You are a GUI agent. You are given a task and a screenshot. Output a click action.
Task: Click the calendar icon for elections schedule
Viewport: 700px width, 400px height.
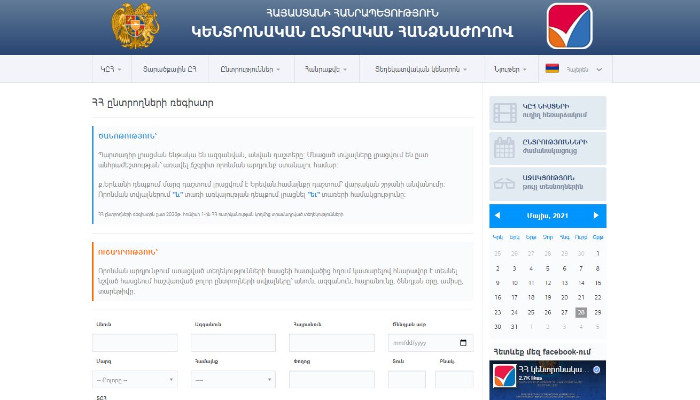pyautogui.click(x=504, y=148)
